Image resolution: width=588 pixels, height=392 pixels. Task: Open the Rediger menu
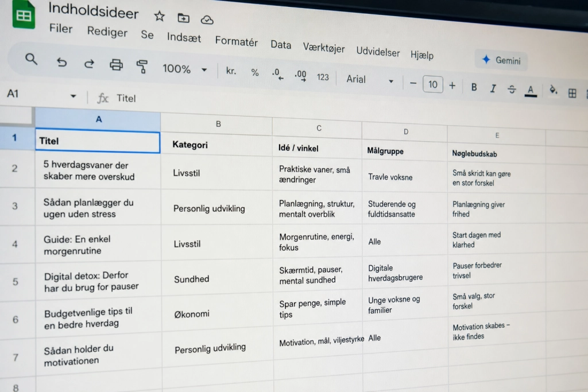(107, 32)
